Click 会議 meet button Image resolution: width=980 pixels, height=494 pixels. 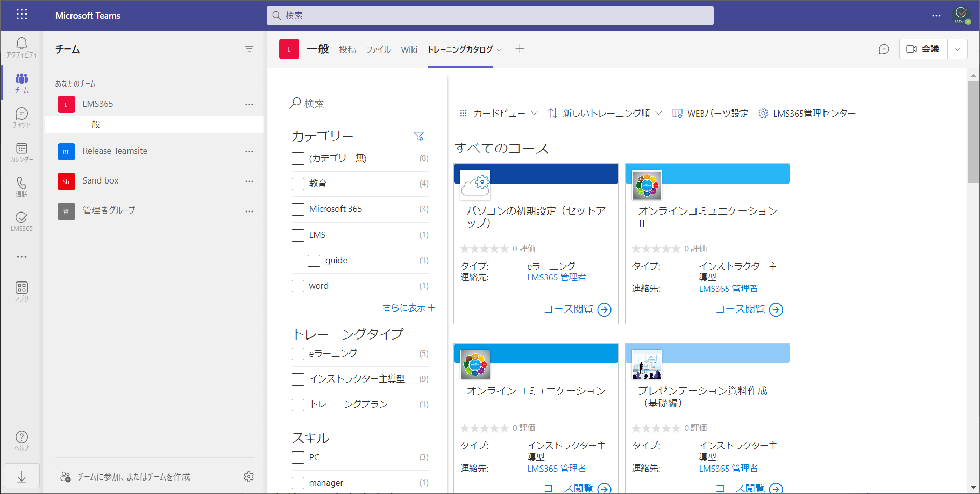point(923,49)
